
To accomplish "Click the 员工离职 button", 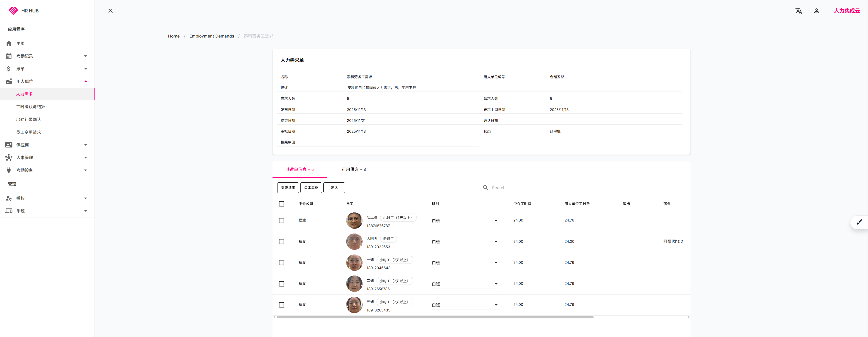I will [311, 188].
